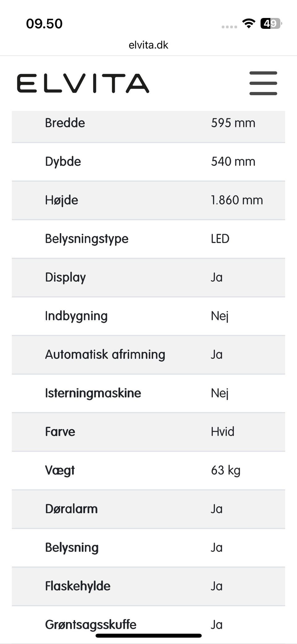This screenshot has width=297, height=644.
Task: Tap the home indicator bar
Action: pos(148,636)
